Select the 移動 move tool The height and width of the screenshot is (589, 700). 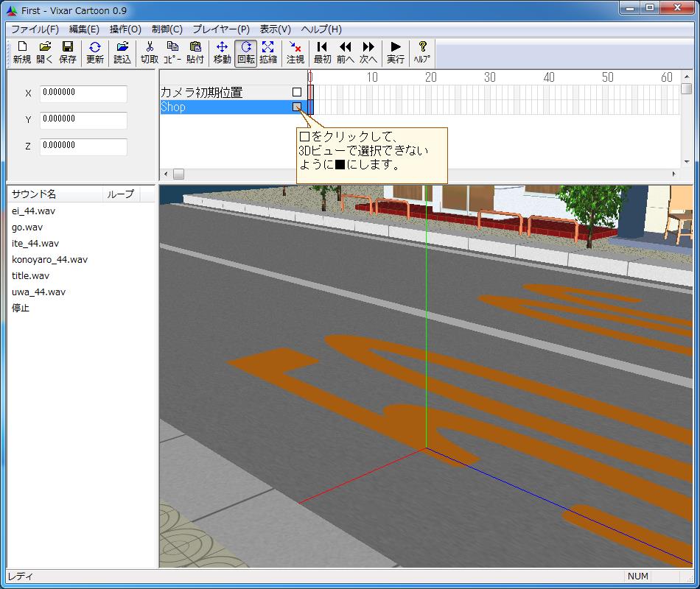222,52
